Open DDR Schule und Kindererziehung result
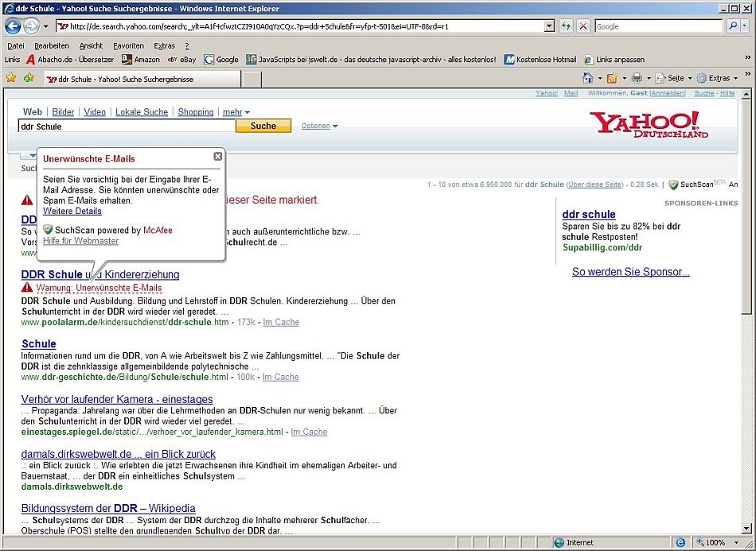Viewport: 756px width, 551px height. 100,274
